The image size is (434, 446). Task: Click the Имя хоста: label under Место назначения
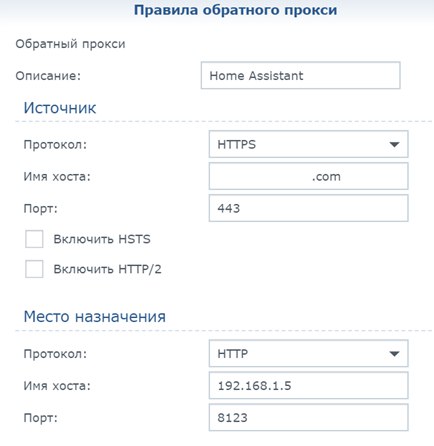[x=57, y=386]
